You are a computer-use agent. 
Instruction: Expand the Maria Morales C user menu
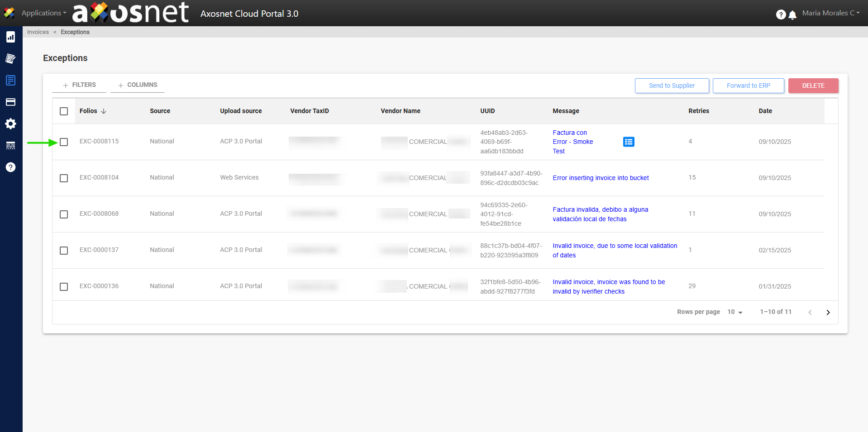pos(830,13)
